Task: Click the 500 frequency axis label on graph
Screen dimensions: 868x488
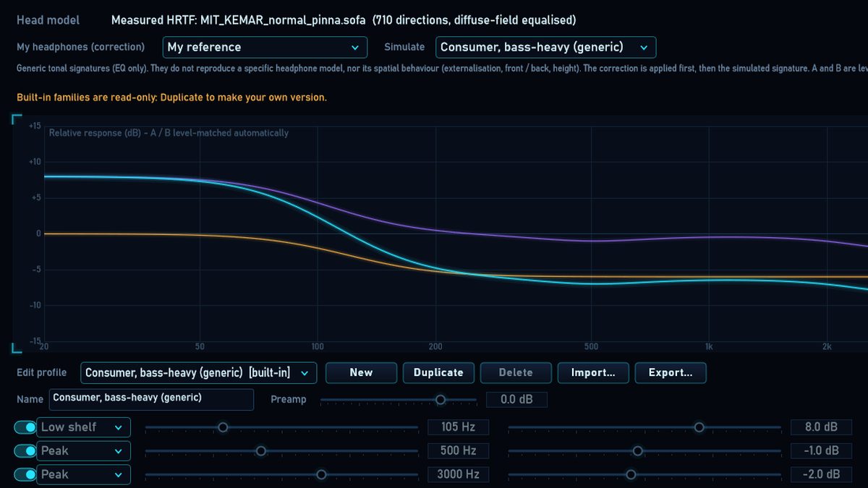Action: tap(592, 346)
